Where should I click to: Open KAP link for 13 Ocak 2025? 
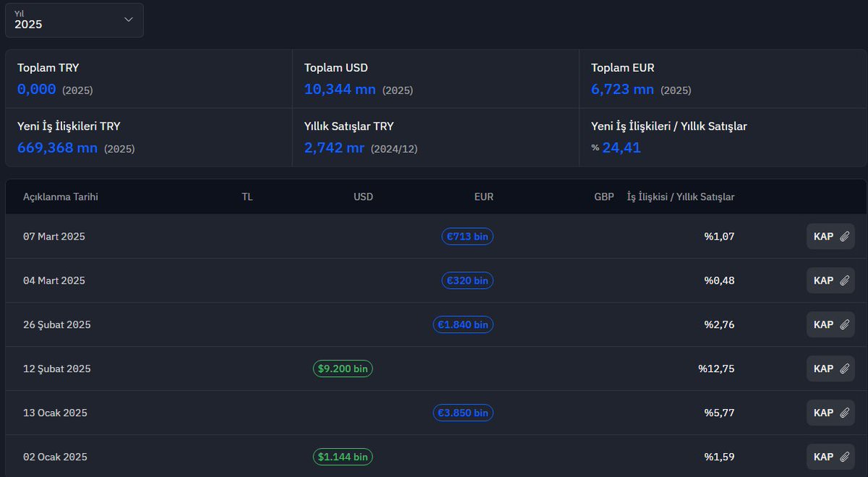point(830,413)
